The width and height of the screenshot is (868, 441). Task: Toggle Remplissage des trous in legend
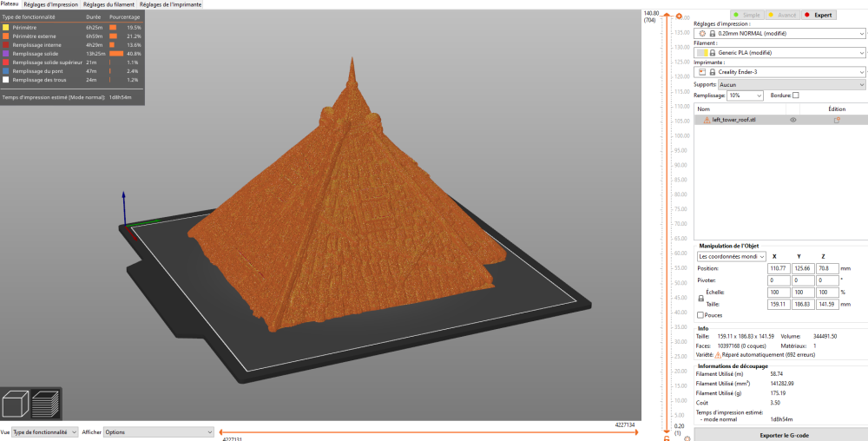[x=5, y=80]
